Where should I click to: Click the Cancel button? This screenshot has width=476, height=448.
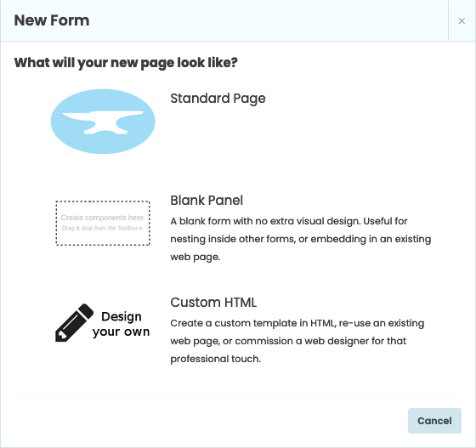click(x=434, y=421)
